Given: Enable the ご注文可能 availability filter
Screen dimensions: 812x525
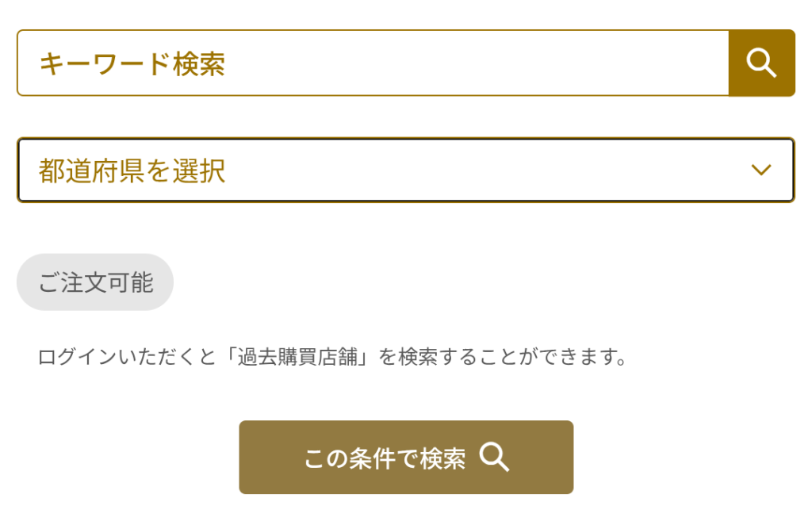Looking at the screenshot, I should coord(95,282).
